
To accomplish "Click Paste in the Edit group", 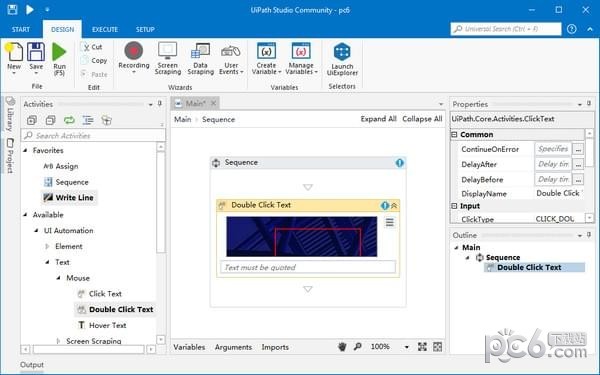I will 94,74.
